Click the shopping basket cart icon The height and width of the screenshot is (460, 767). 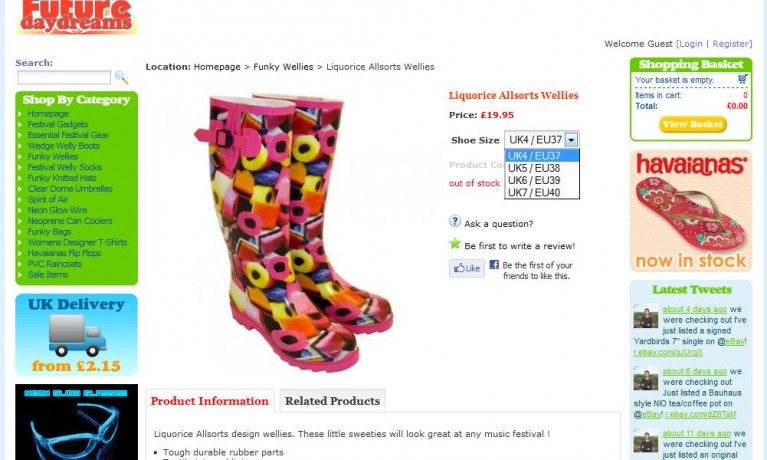coord(743,79)
